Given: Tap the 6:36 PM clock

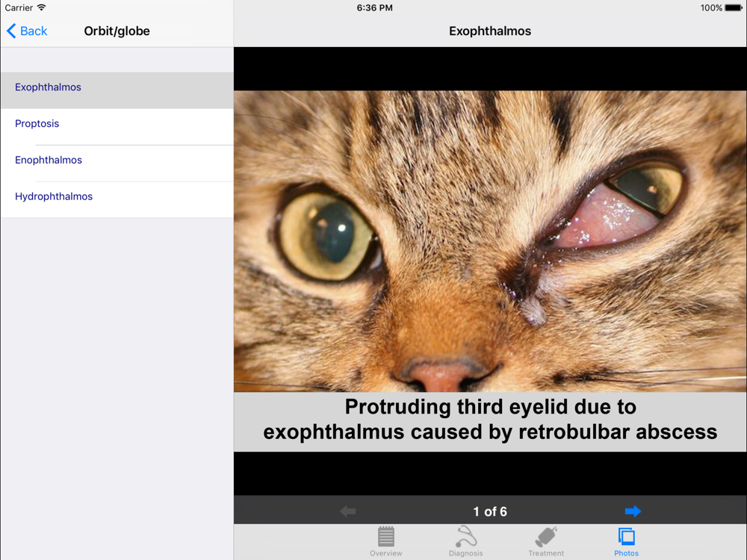Looking at the screenshot, I should click(374, 7).
